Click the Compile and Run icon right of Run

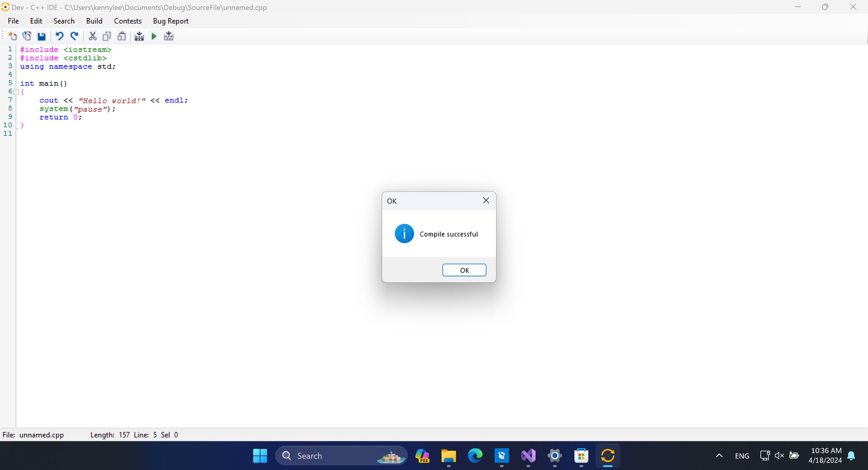click(168, 36)
